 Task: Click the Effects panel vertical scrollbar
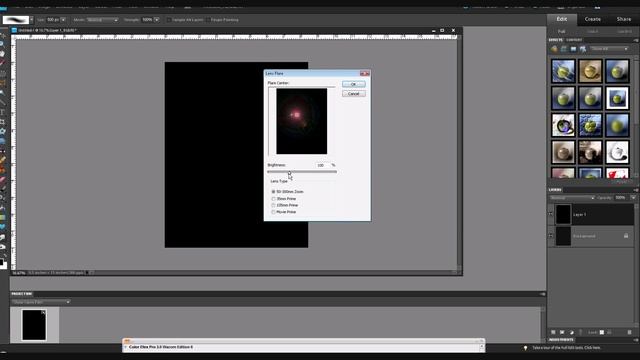(636, 116)
